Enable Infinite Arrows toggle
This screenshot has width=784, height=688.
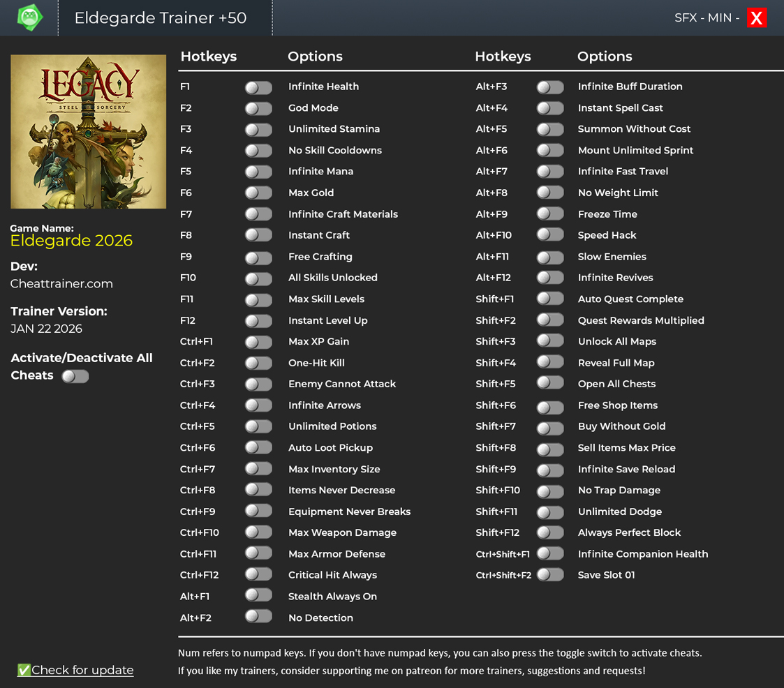coord(258,405)
